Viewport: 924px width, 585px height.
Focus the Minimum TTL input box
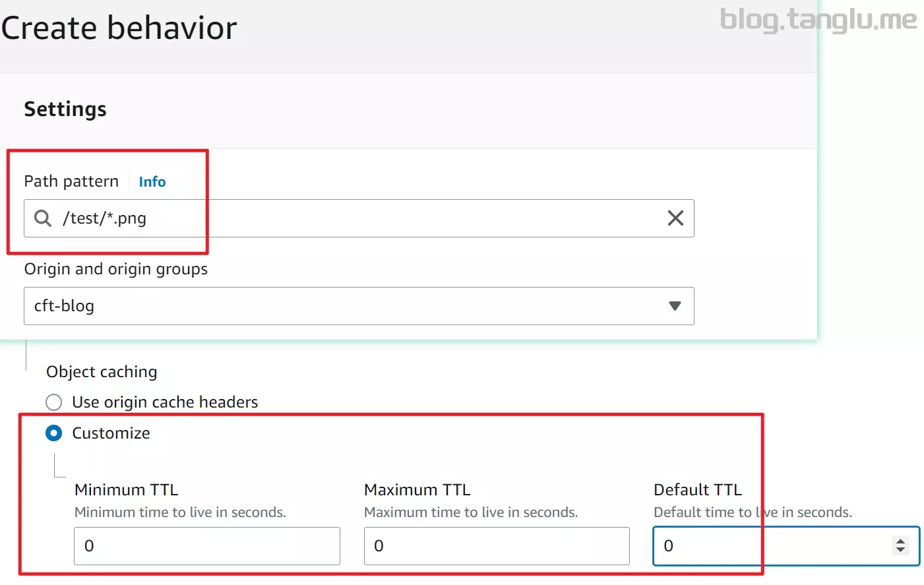[x=207, y=546]
